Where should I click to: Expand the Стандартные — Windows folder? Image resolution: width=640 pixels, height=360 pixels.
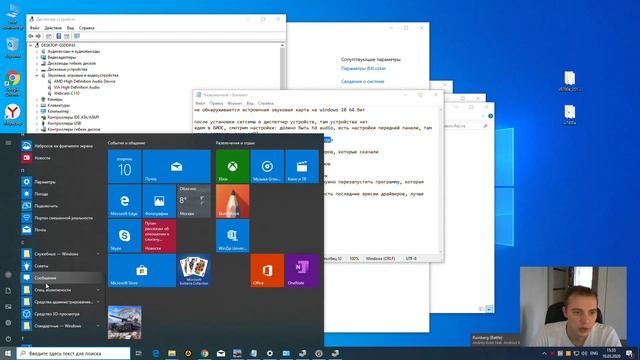[61, 326]
